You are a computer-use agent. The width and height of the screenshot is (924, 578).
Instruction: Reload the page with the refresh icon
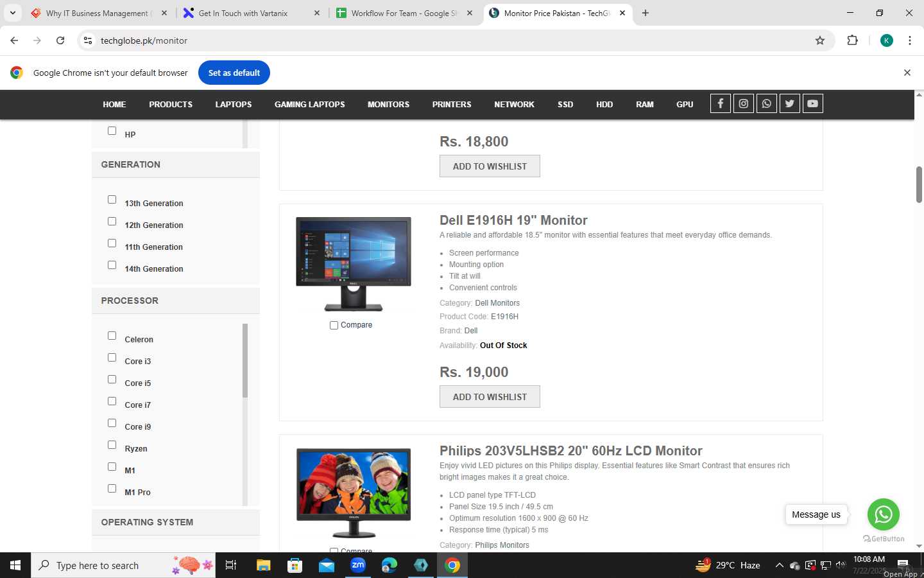point(60,40)
